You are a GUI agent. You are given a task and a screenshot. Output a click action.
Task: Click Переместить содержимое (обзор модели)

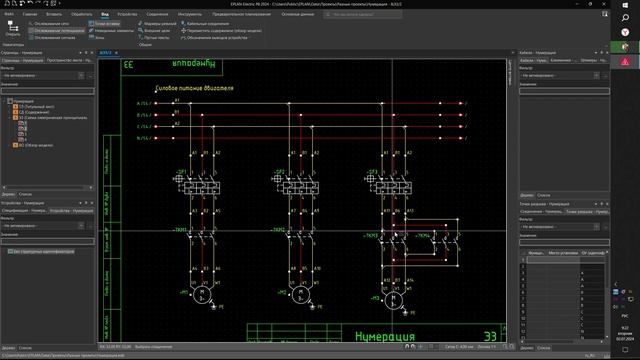click(x=221, y=31)
